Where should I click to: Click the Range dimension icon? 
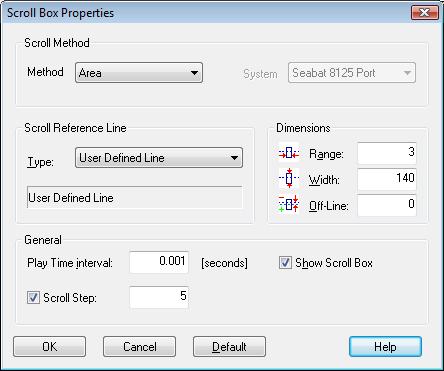coord(289,153)
